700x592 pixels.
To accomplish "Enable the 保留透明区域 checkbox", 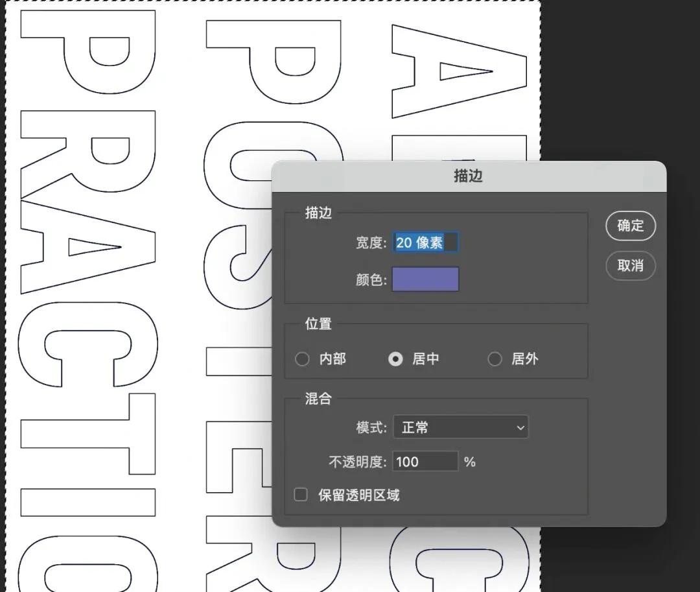I will 300,494.
